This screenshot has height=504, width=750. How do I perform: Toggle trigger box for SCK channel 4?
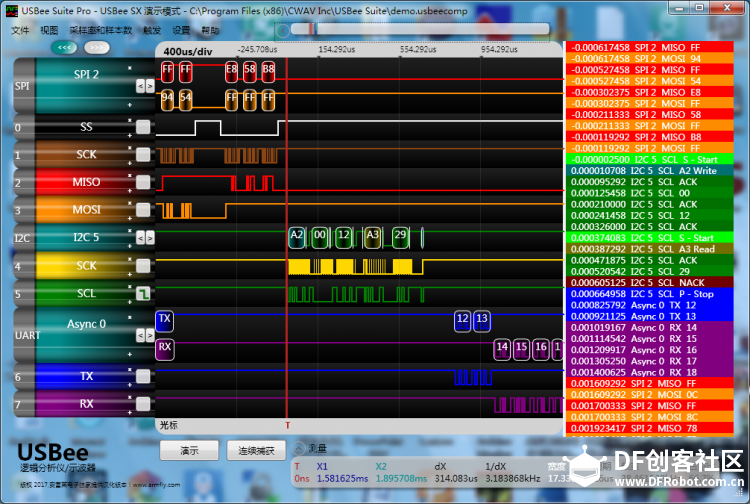coord(143,265)
